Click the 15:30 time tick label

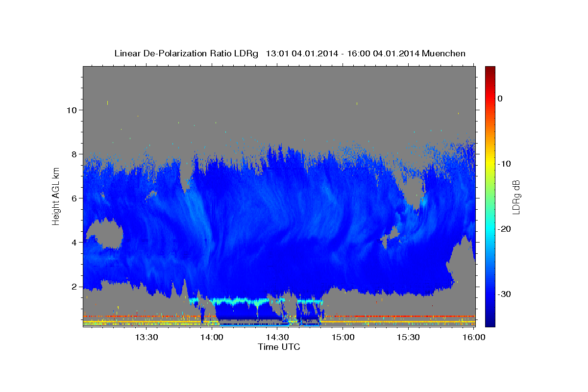coord(408,337)
